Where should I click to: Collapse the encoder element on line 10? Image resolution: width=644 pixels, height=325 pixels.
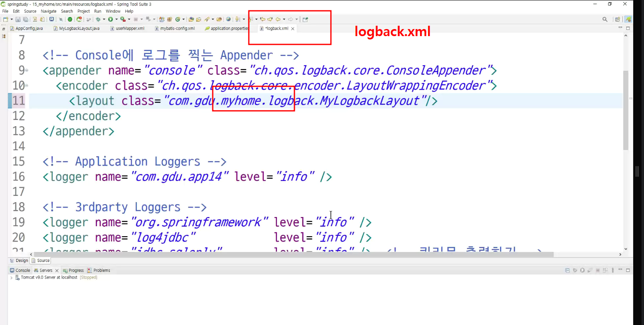(27, 86)
